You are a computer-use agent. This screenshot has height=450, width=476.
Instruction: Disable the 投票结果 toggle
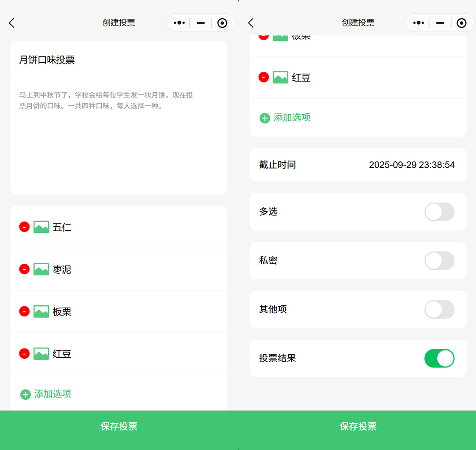[439, 358]
